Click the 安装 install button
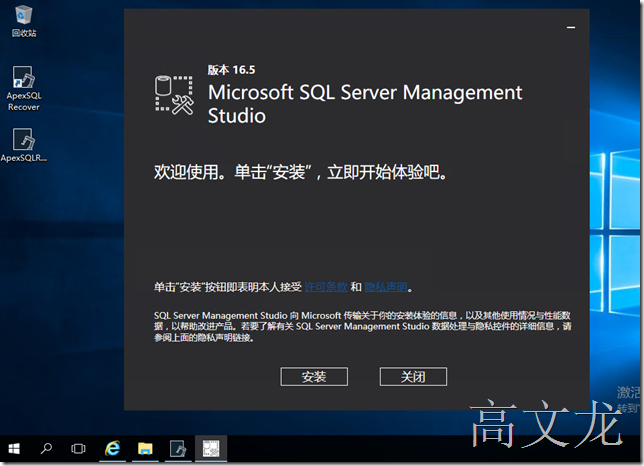644x466 pixels. pyautogui.click(x=314, y=376)
